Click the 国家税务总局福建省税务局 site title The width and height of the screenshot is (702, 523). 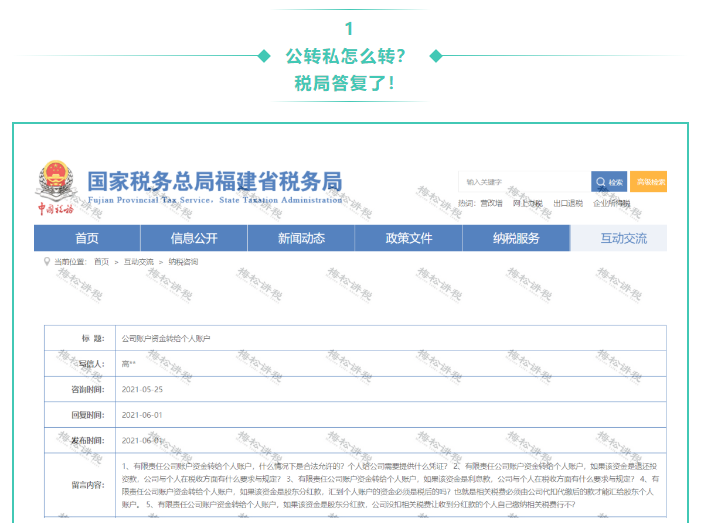point(214,182)
